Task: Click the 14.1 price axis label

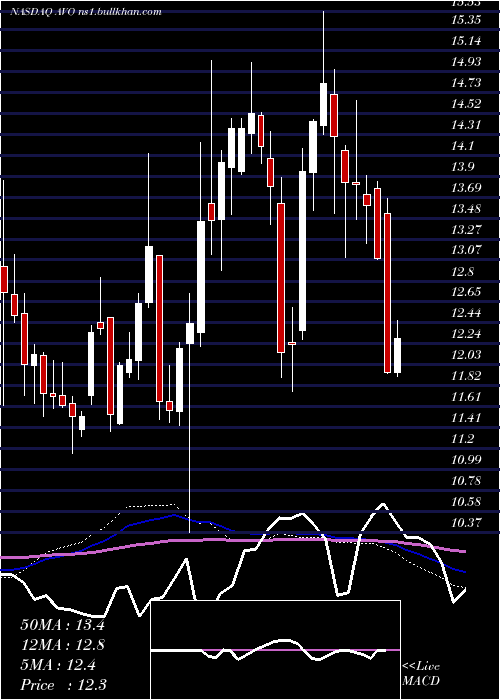Action: [x=462, y=146]
